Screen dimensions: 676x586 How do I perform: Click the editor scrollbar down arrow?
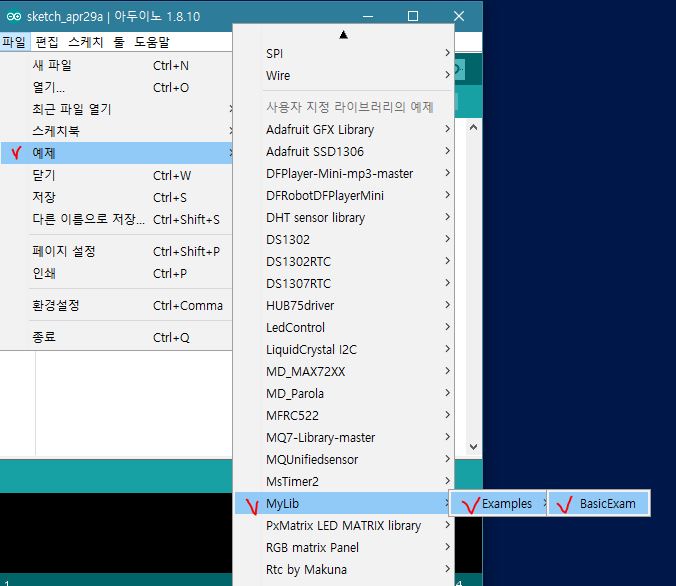(x=473, y=447)
